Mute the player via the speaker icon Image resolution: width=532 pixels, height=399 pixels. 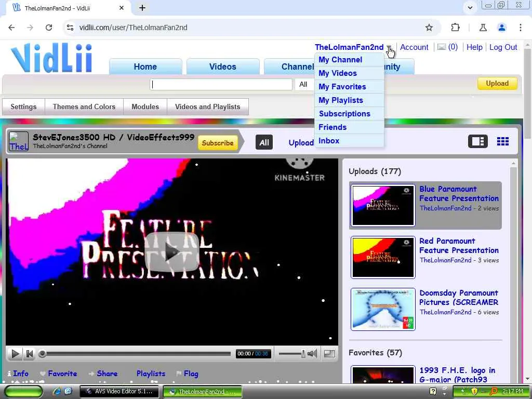coord(312,353)
